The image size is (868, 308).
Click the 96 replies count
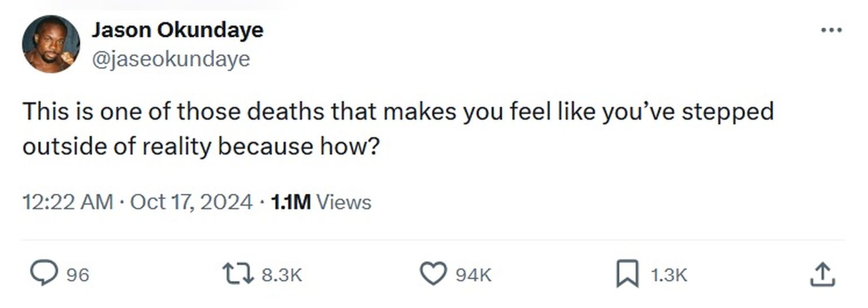[x=78, y=275]
